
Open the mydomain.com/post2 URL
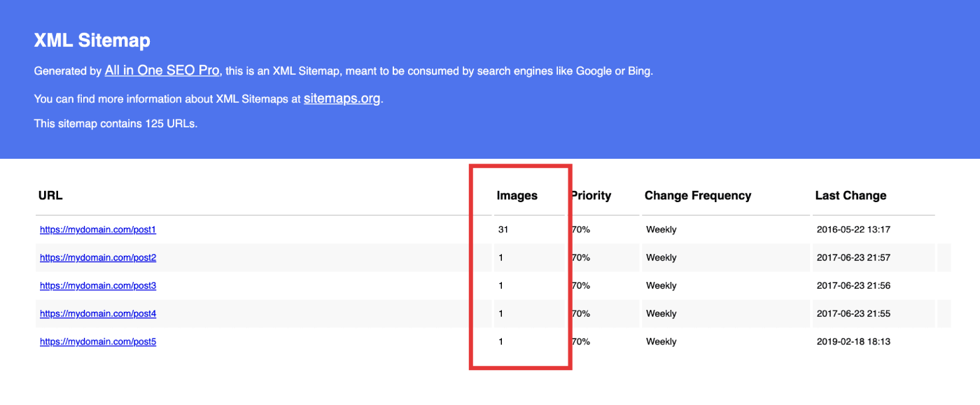98,257
